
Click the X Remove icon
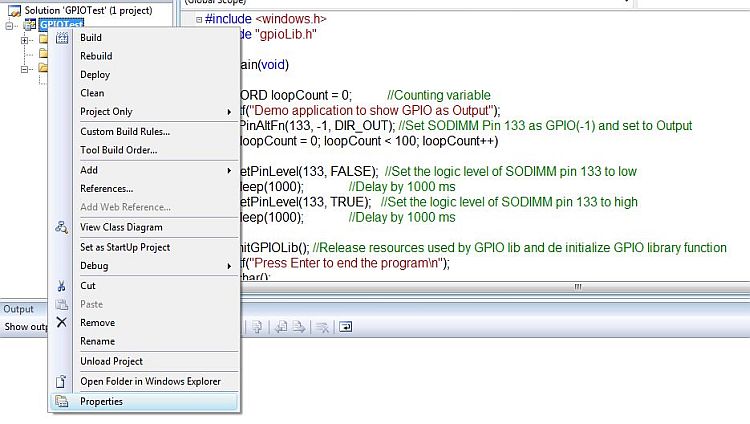click(61, 323)
